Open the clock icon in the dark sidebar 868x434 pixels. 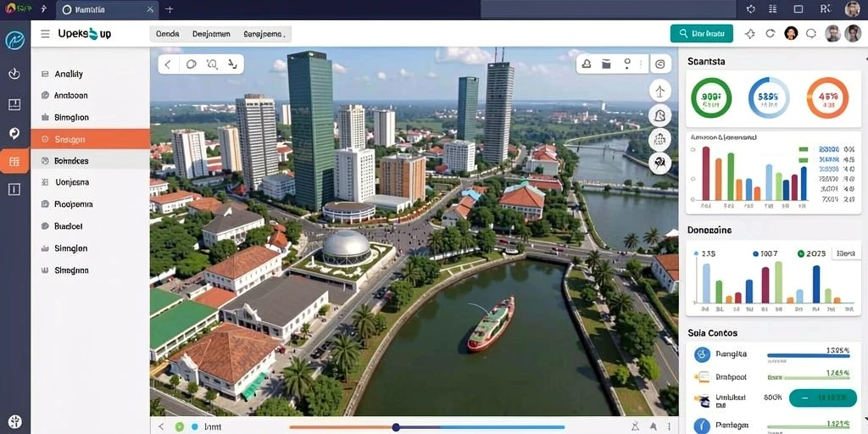tap(14, 73)
